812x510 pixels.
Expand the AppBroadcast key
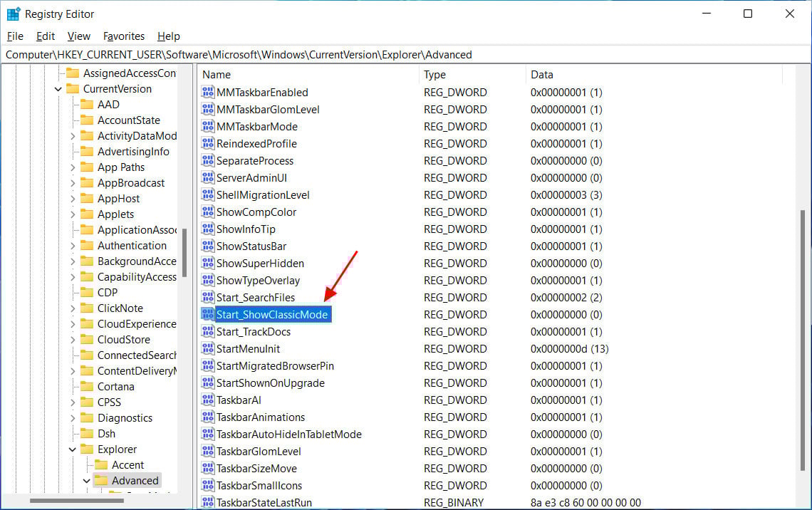click(73, 183)
